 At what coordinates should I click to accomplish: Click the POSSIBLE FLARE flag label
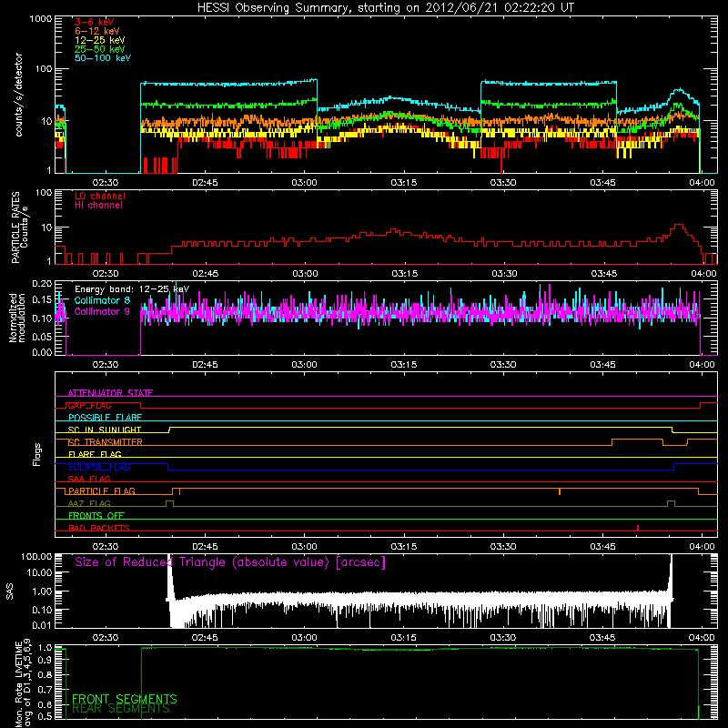point(105,418)
